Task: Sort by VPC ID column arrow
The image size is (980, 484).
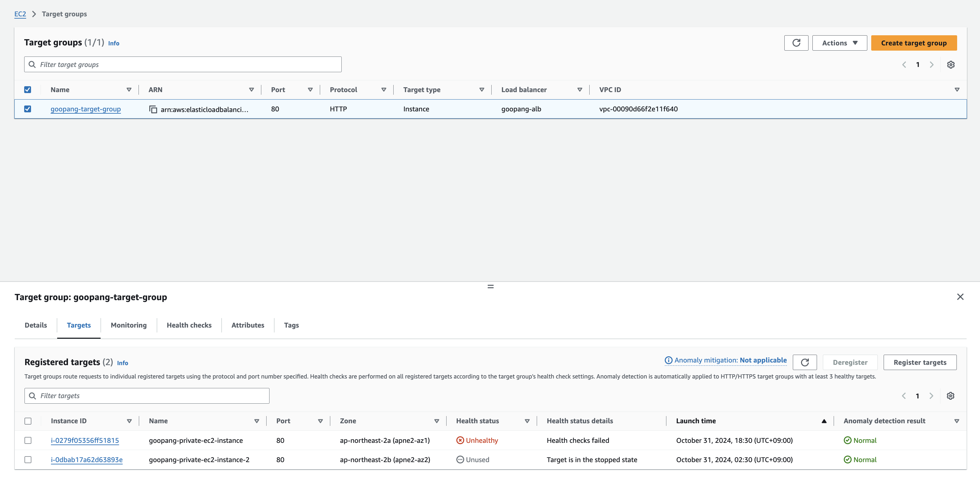Action: coord(957,90)
